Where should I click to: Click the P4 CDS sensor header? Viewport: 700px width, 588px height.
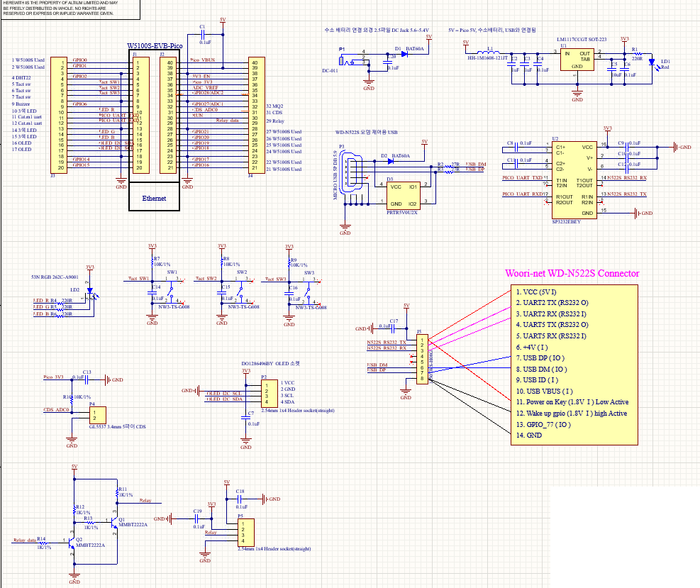(x=97, y=415)
